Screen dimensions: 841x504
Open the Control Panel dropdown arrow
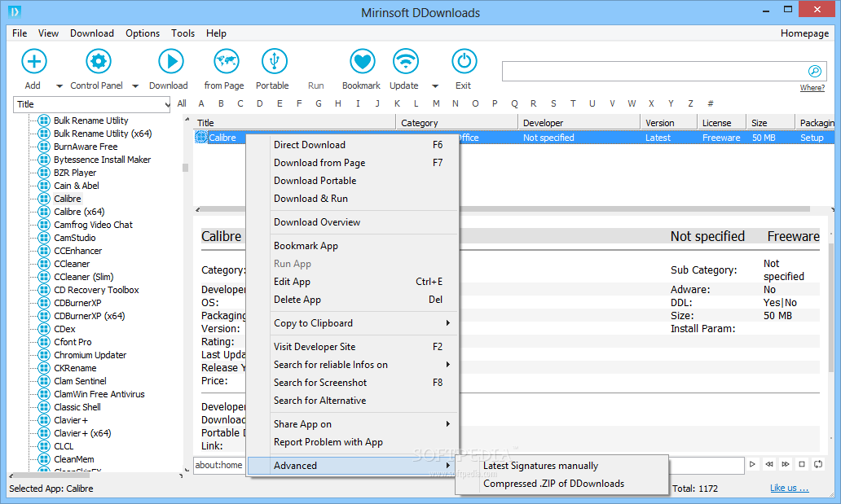pyautogui.click(x=135, y=85)
